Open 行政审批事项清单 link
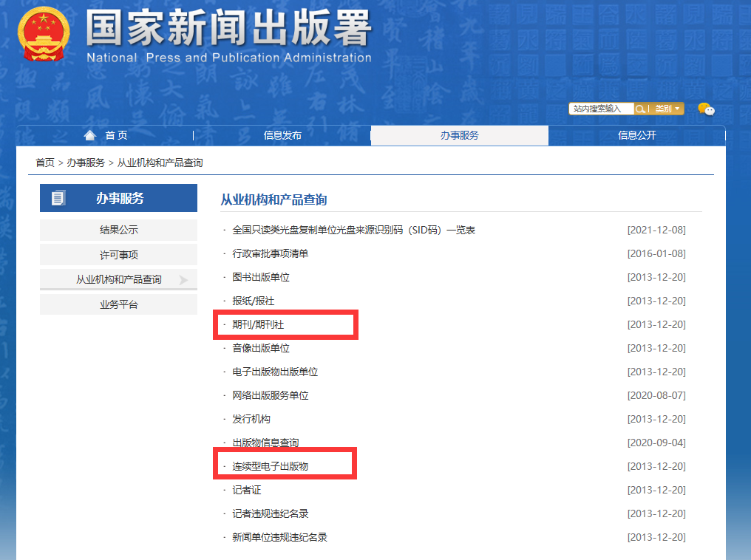The width and height of the screenshot is (751, 560). (x=270, y=253)
